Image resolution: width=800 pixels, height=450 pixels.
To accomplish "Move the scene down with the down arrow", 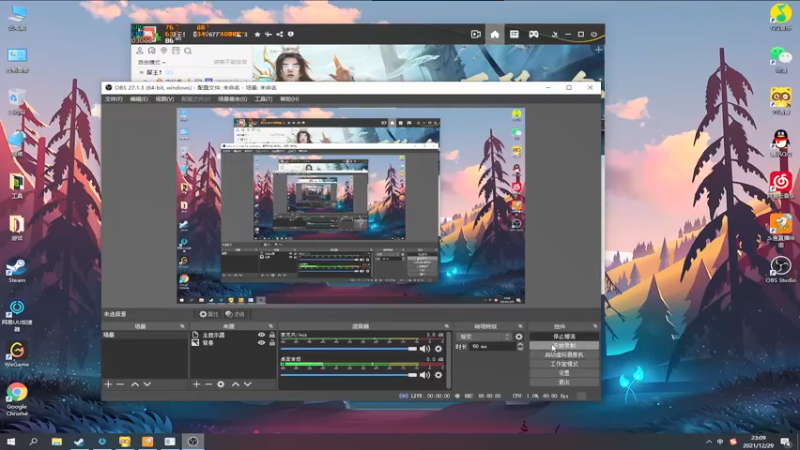I will 147,384.
